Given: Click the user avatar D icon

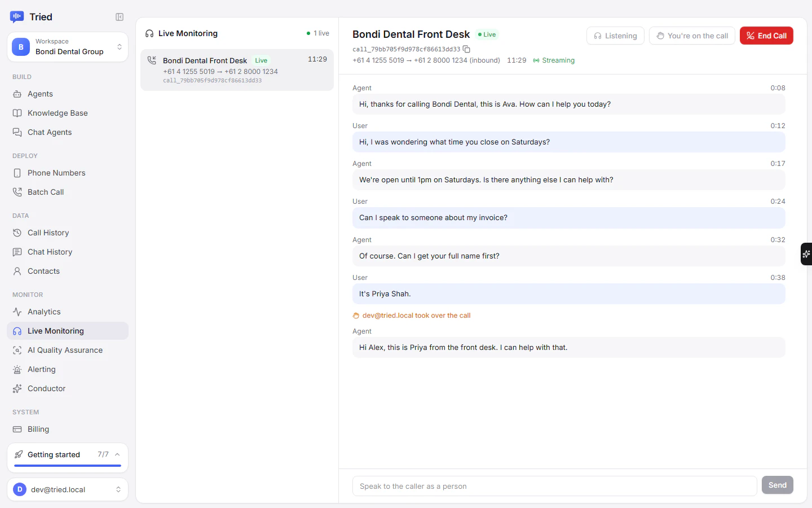Looking at the screenshot, I should click(x=20, y=489).
